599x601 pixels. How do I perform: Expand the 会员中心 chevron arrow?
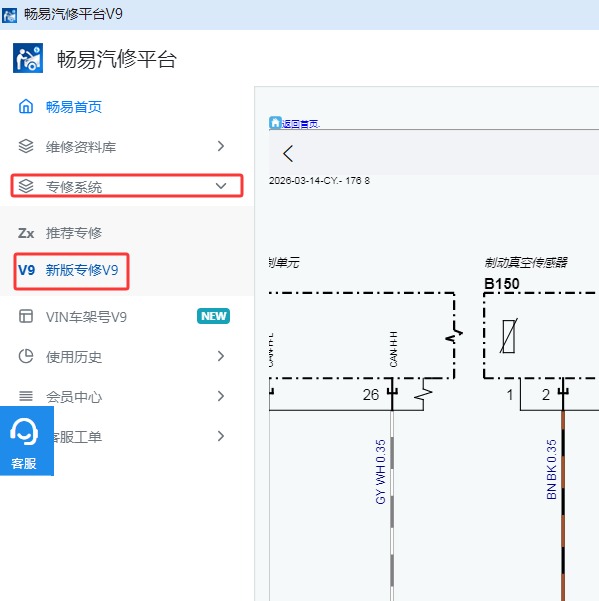coord(221,396)
